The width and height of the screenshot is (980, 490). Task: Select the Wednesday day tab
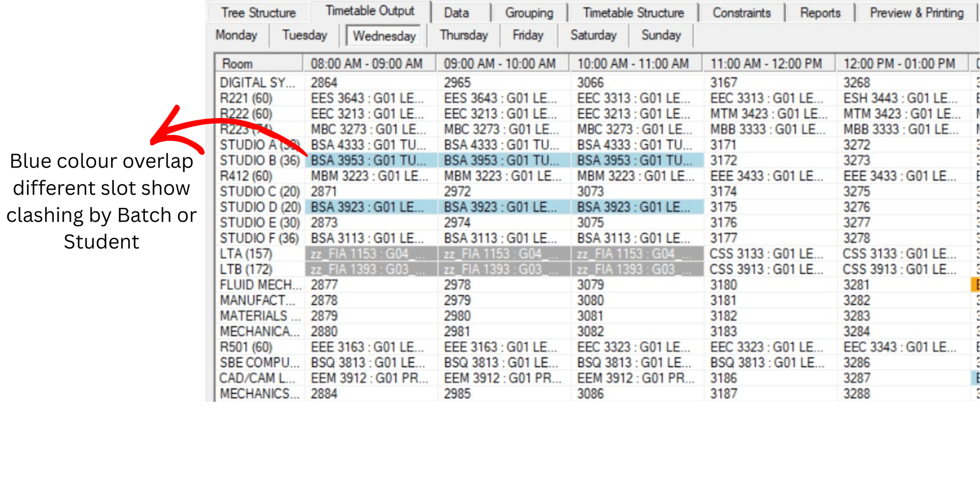(x=384, y=36)
